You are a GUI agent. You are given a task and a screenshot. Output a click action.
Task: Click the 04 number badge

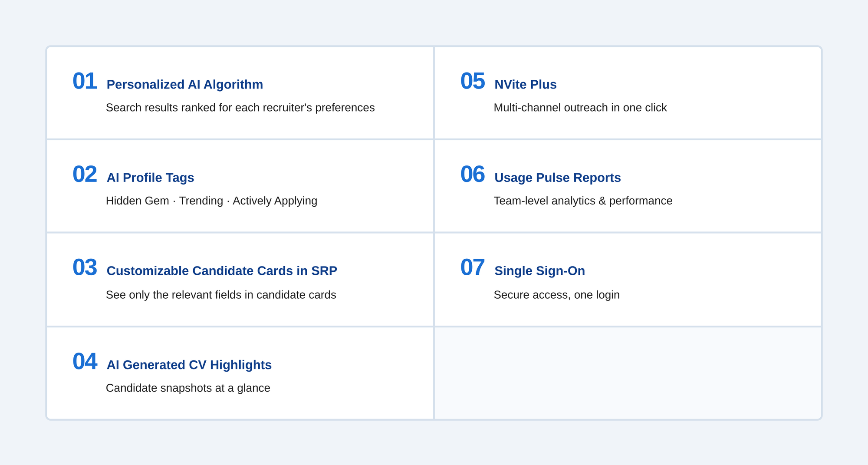click(85, 362)
